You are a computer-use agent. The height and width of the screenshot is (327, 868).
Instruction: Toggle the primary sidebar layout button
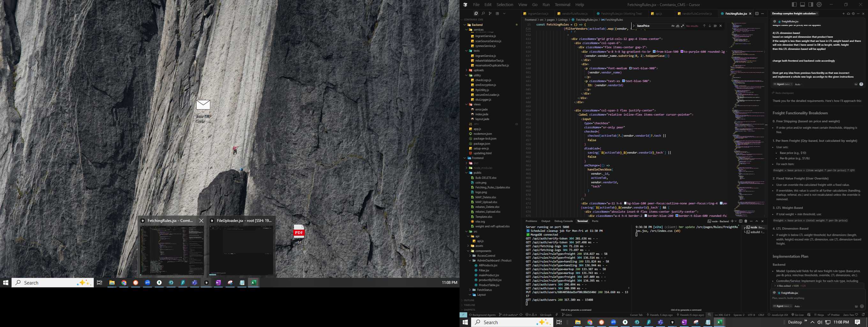794,4
